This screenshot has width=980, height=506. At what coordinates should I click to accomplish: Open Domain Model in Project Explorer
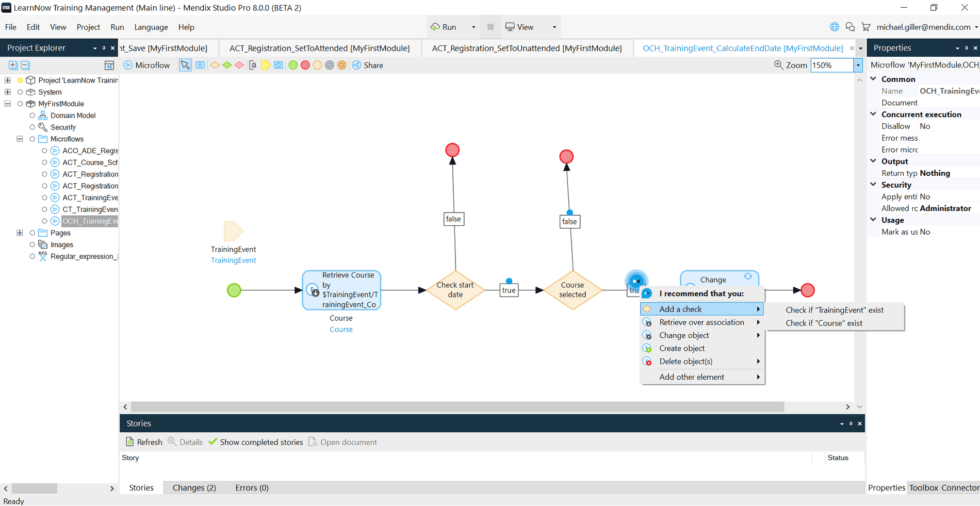[73, 116]
